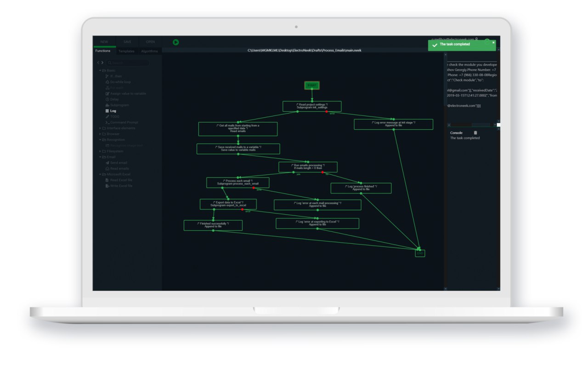The width and height of the screenshot is (588, 373).
Task: Select the Do-while loop icon
Action: click(107, 82)
